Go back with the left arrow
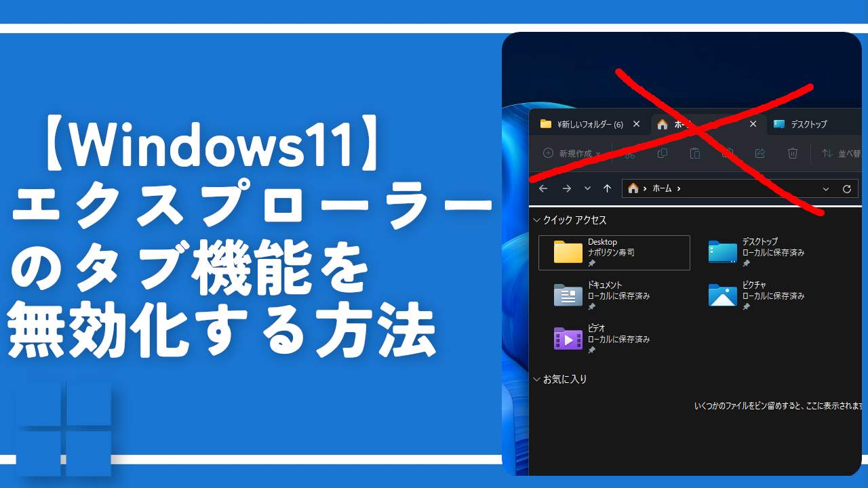Screen dimensions: 868x488 click(543, 188)
